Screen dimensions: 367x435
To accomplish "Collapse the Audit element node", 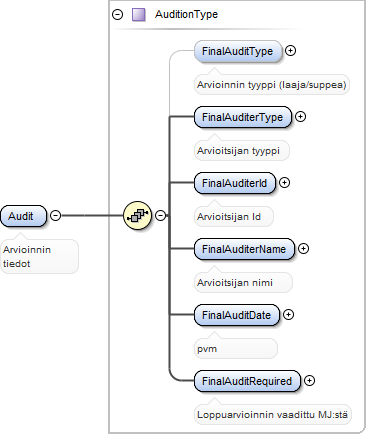I will tap(55, 216).
